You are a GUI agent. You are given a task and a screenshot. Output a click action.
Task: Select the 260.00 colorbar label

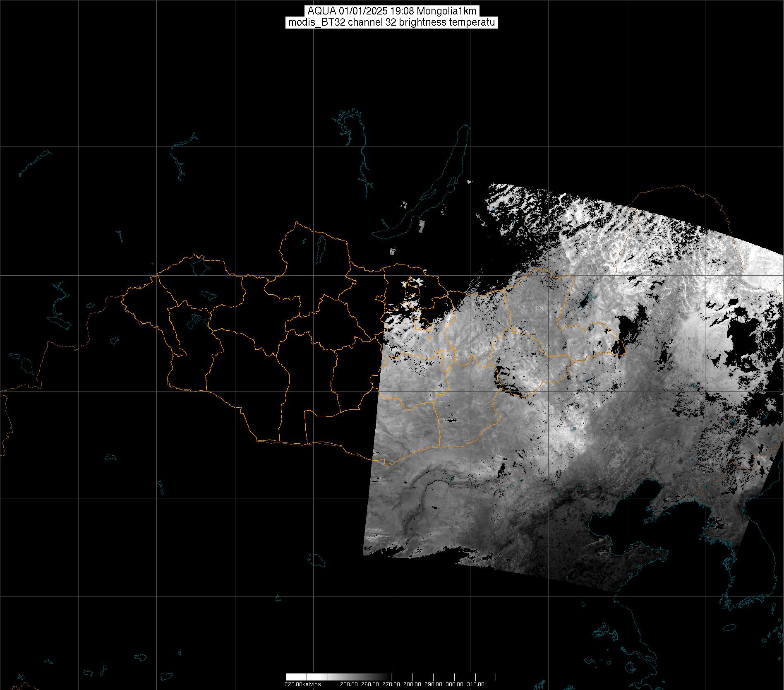(x=370, y=684)
